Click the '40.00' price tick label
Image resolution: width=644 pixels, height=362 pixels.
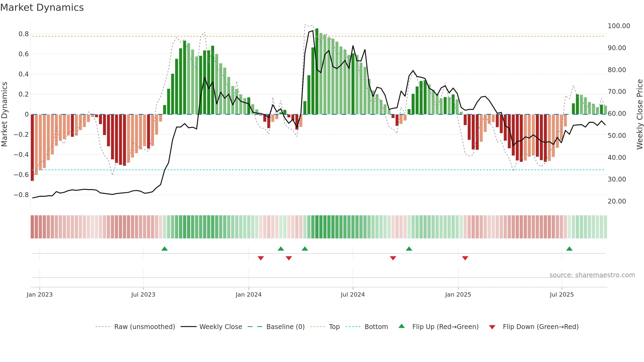[x=617, y=158]
